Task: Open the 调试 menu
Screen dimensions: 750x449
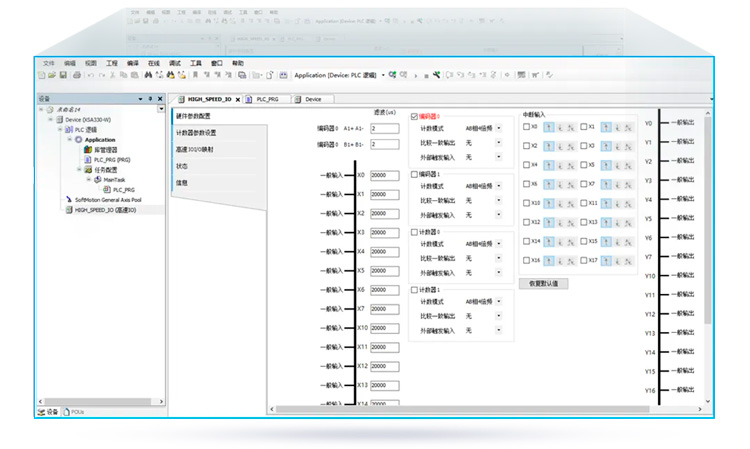Action: pyautogui.click(x=175, y=63)
